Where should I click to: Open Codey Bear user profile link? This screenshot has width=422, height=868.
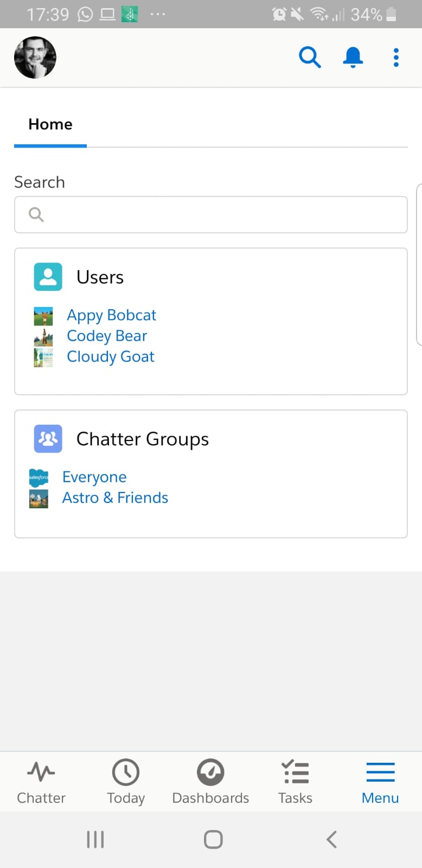click(107, 336)
